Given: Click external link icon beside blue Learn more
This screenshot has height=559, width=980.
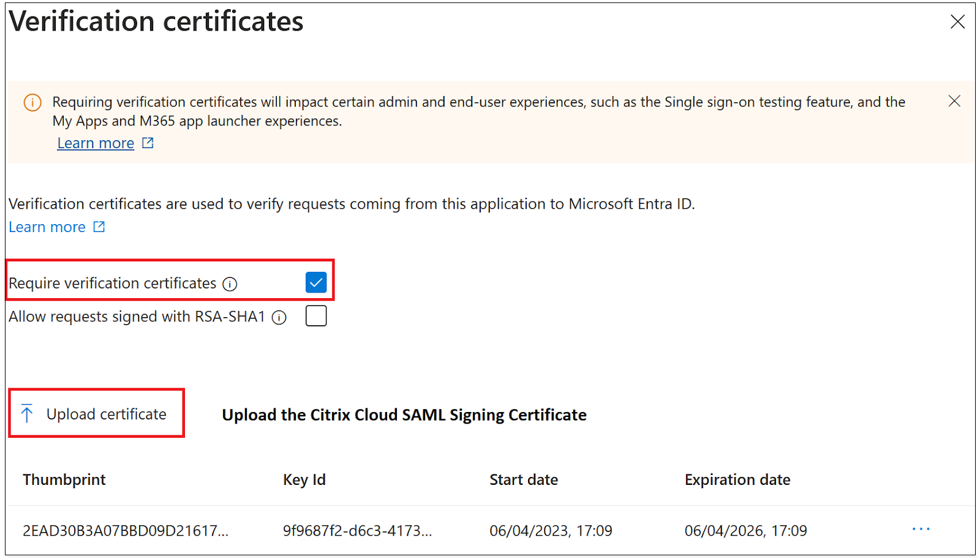Looking at the screenshot, I should (x=99, y=227).
